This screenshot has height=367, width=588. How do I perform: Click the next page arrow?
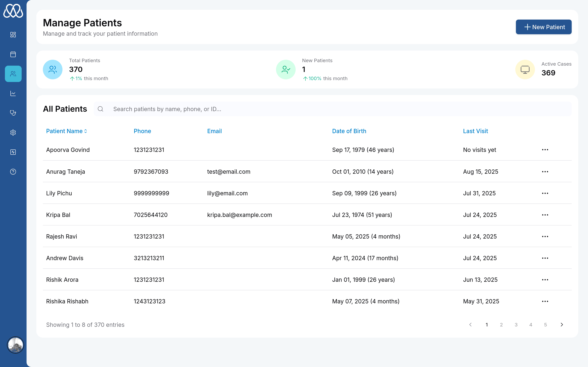[x=561, y=325]
